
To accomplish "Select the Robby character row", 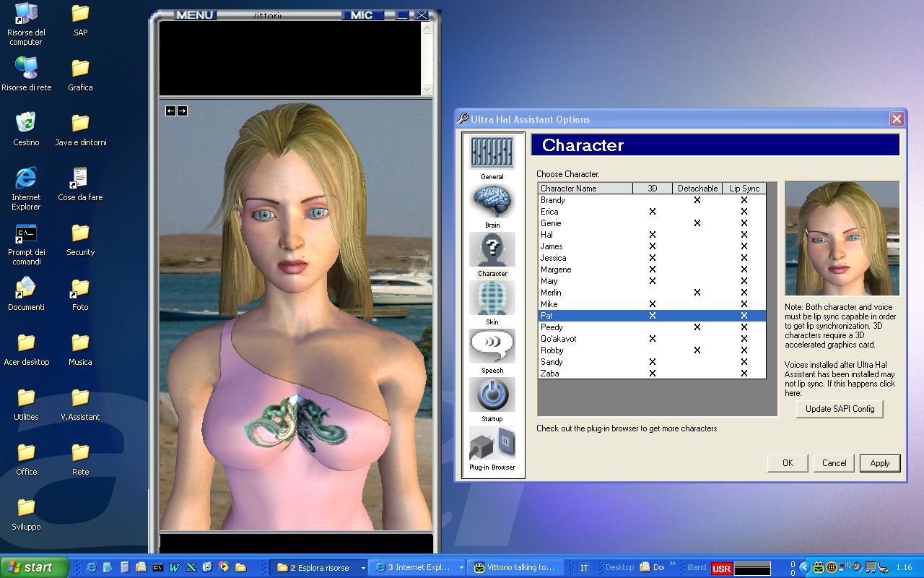I will click(651, 350).
